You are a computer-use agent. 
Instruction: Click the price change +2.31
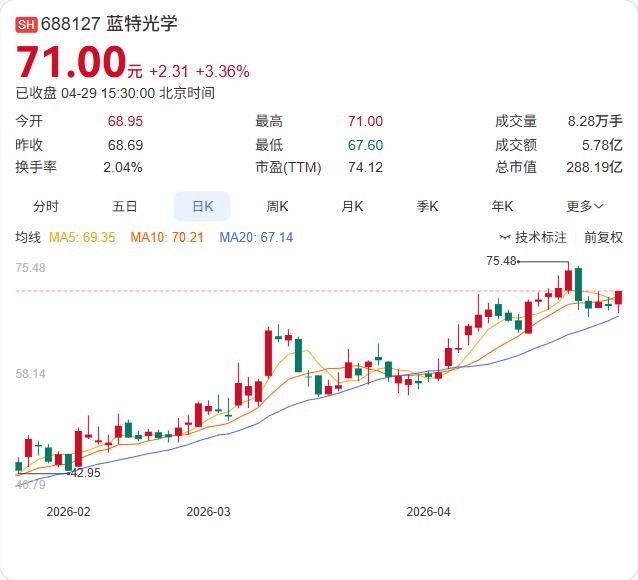(169, 72)
